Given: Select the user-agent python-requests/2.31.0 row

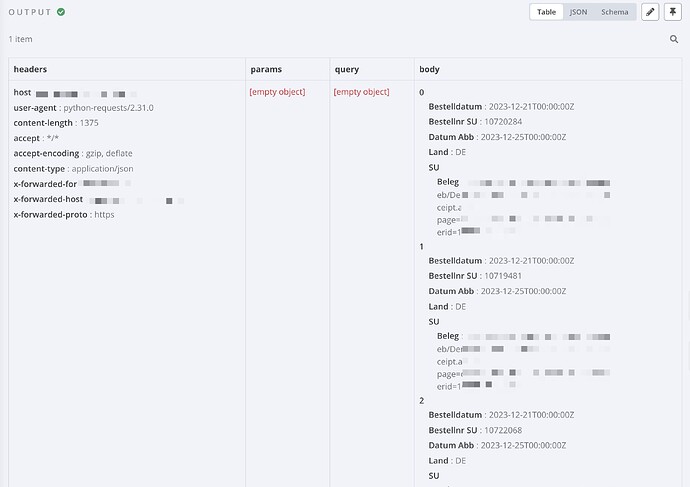Looking at the screenshot, I should pyautogui.click(x=83, y=108).
